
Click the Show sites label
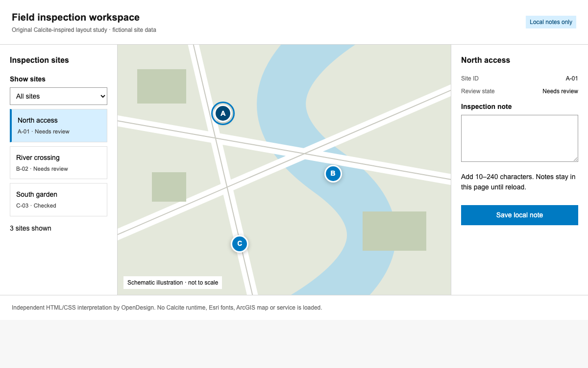(x=27, y=79)
